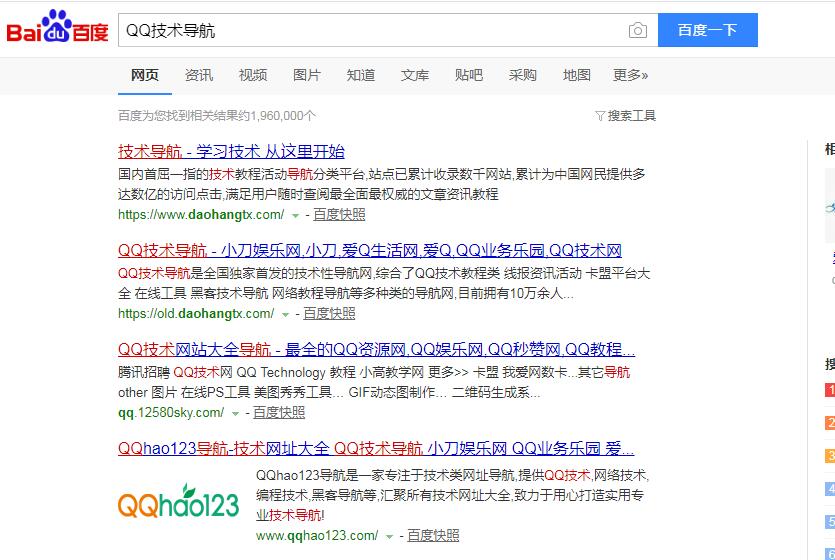835x560 pixels.
Task: Open the 图片 tab
Action: (307, 75)
